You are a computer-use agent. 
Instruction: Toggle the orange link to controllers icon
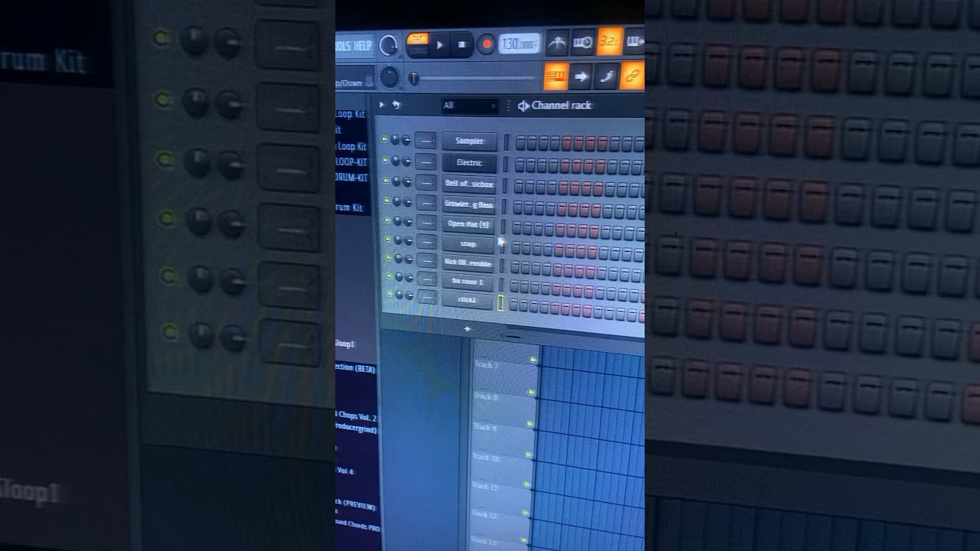[632, 75]
